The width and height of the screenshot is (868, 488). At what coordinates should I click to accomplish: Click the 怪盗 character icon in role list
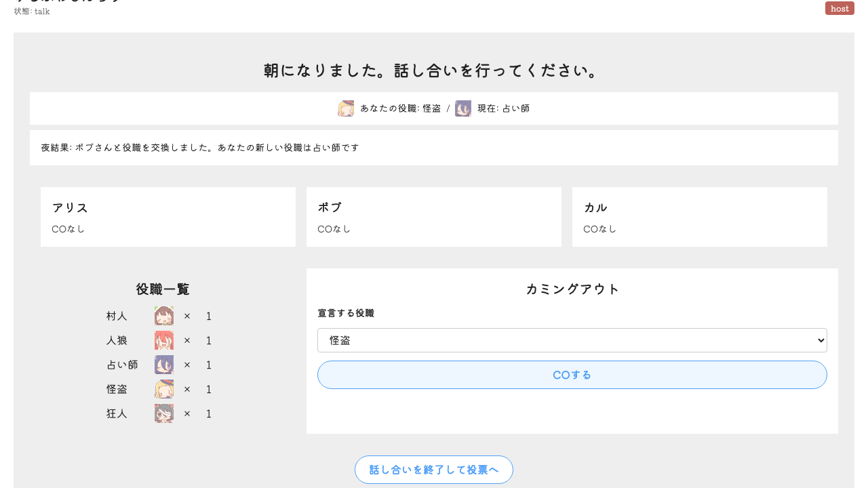click(164, 389)
